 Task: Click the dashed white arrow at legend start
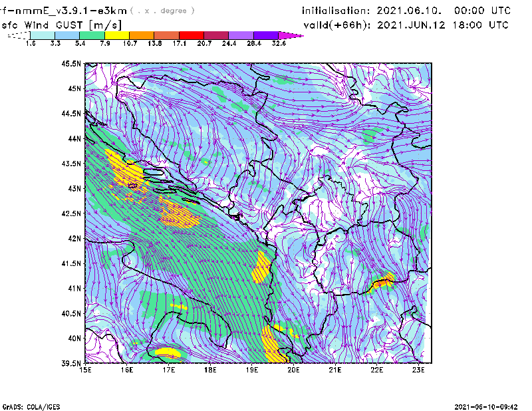pyautogui.click(x=19, y=35)
